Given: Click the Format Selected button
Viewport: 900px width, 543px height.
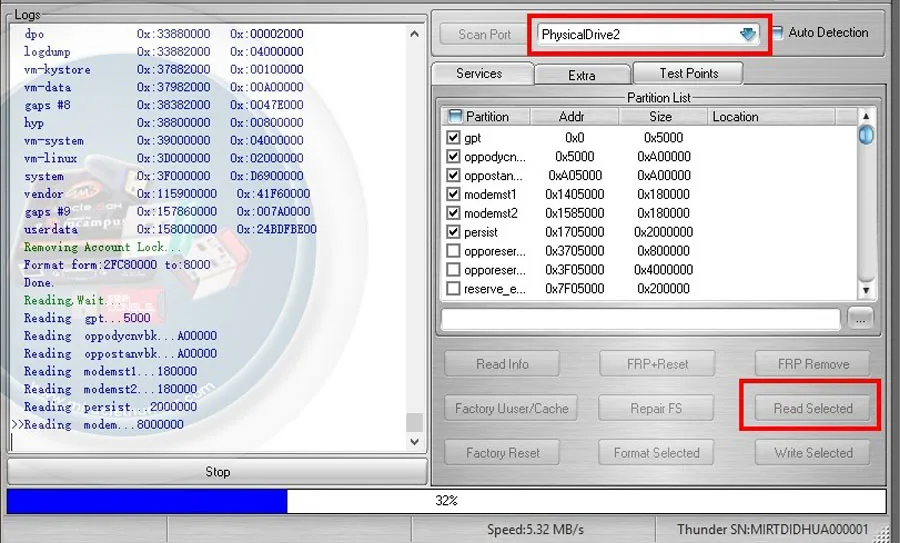Looking at the screenshot, I should (x=656, y=453).
